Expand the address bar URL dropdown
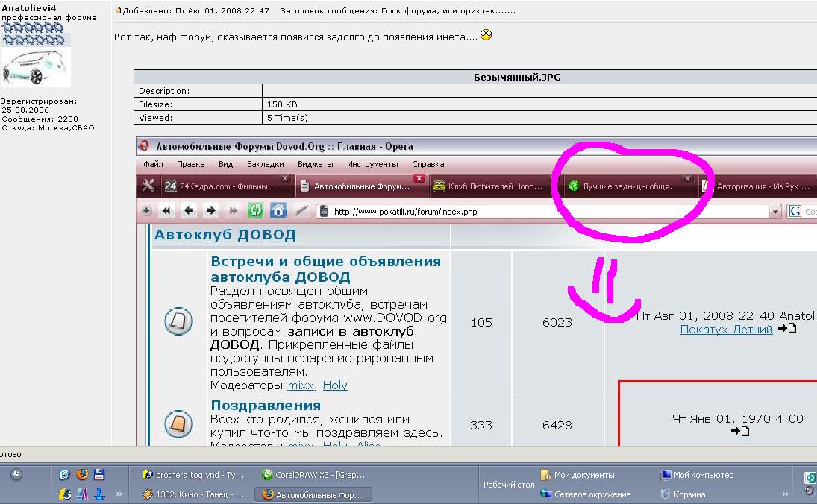 (775, 212)
